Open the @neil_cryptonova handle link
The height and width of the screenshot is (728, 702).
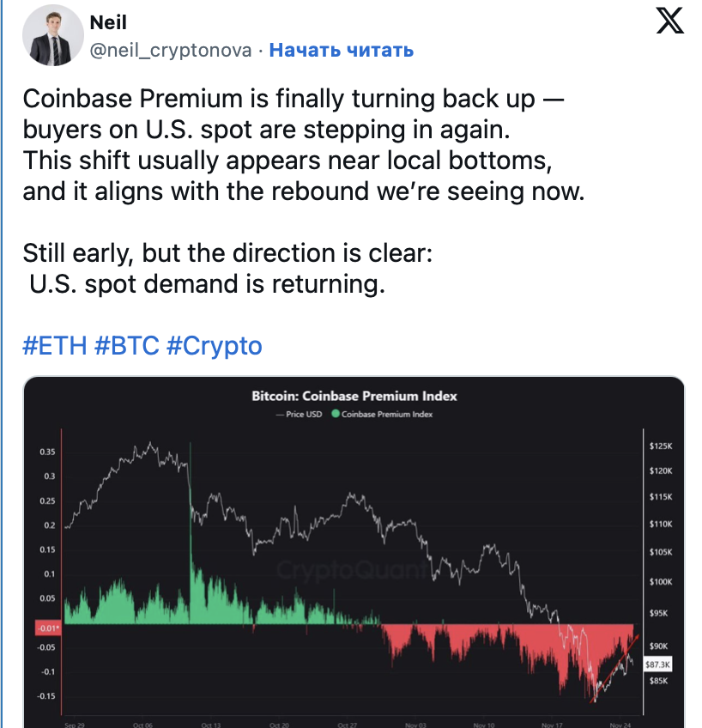170,50
